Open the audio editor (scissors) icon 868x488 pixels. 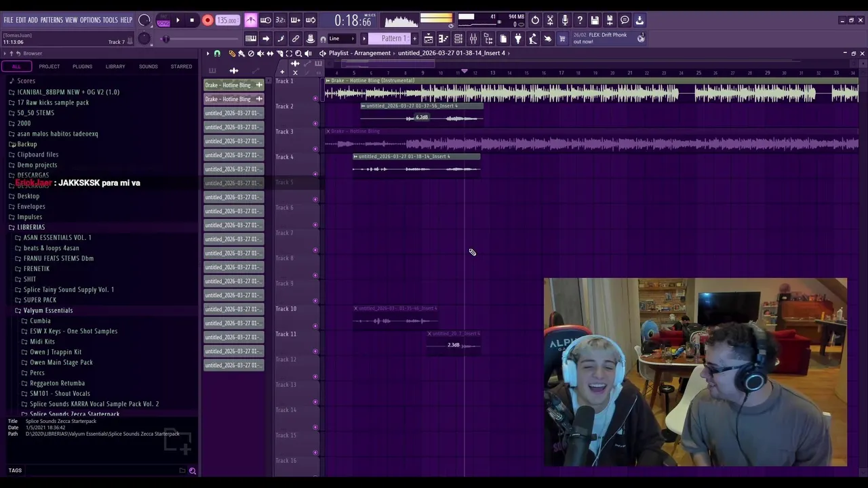coord(550,20)
